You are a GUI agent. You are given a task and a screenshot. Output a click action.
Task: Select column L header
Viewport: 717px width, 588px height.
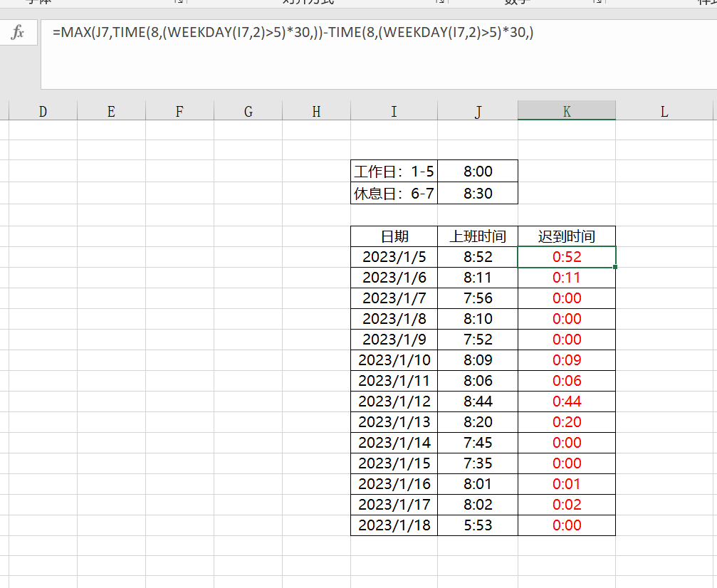(664, 111)
